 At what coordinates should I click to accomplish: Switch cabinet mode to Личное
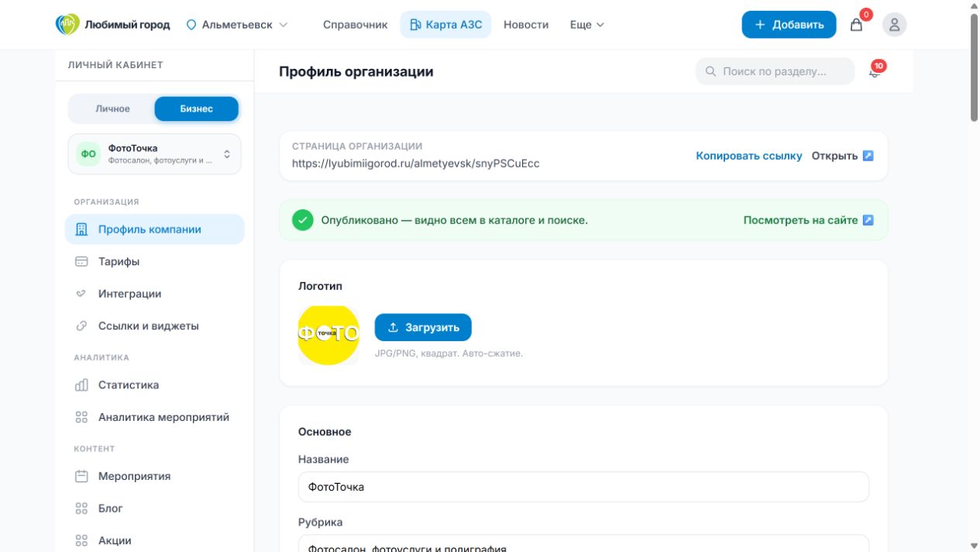click(x=112, y=109)
